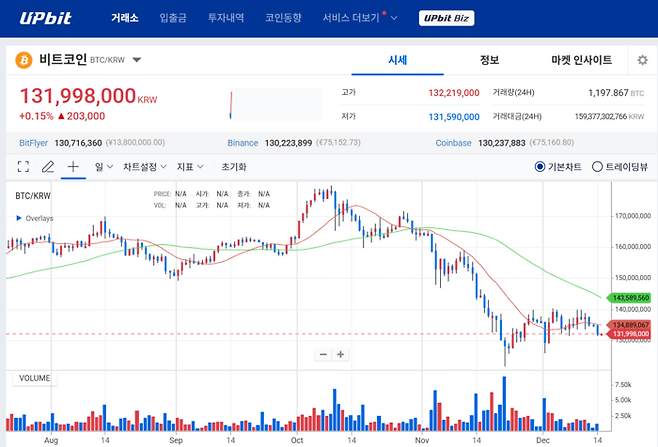Screen dimensions: 658x447
Task: Click the +0.15% change value
Action: (x=36, y=116)
